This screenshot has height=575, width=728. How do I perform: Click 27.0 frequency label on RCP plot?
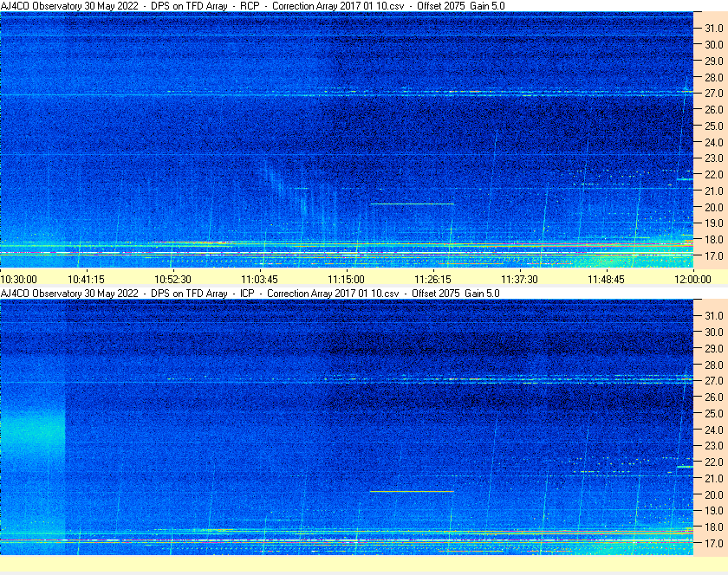714,94
